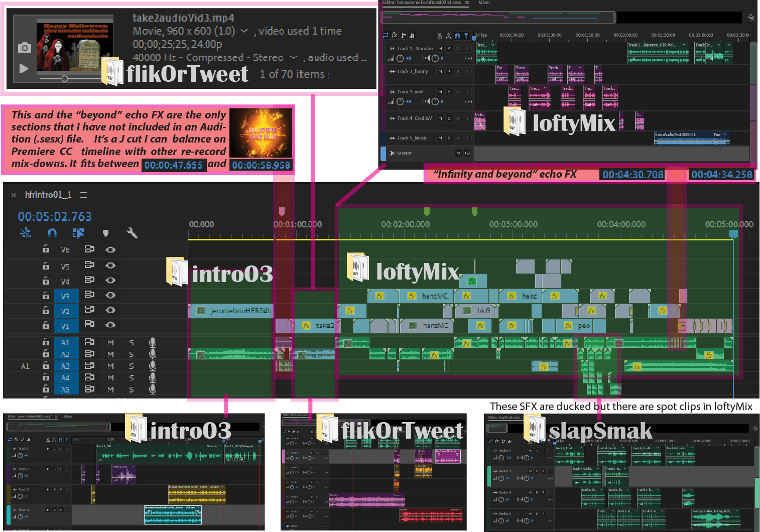Toggle lock on audio track A1

[46, 342]
